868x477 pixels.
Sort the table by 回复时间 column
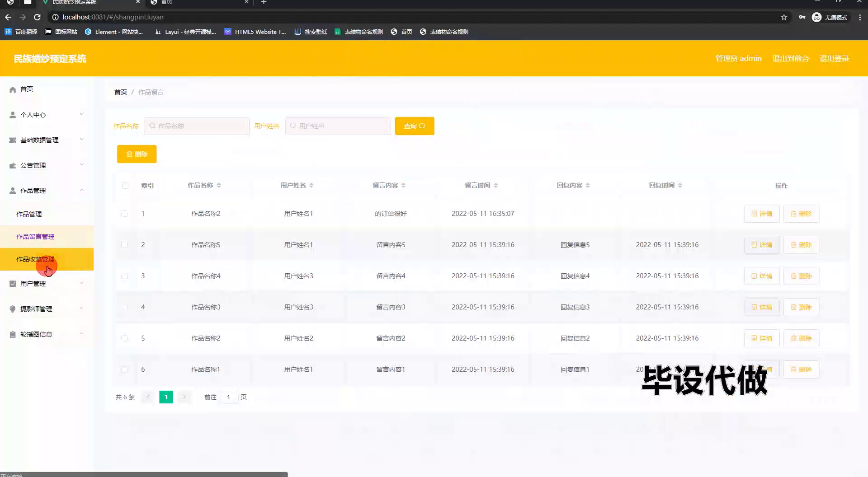point(680,185)
